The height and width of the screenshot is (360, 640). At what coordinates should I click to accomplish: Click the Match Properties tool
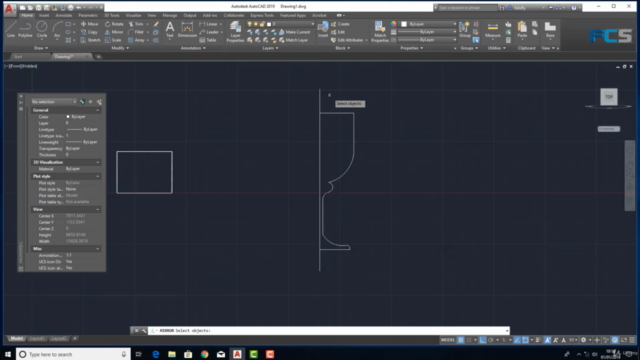pyautogui.click(x=380, y=31)
